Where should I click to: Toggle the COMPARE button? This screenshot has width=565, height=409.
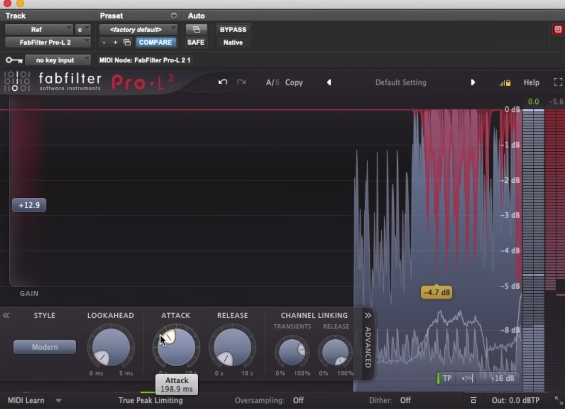click(155, 43)
